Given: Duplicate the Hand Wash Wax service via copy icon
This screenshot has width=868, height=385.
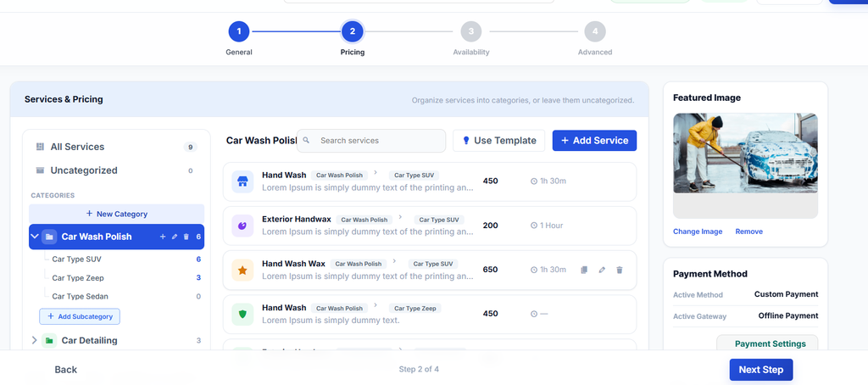Looking at the screenshot, I should click(583, 270).
